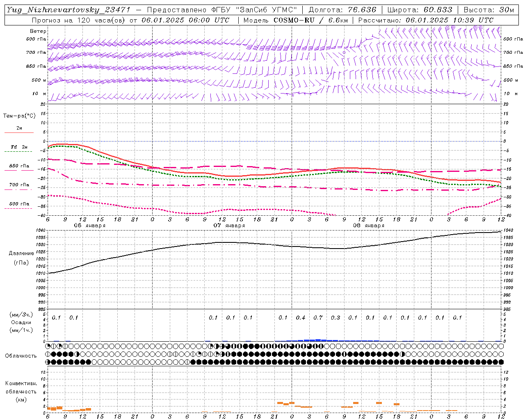525x420 pixels.
Task: Click the model label COSMO-RU / 6.6км
Action: (x=311, y=20)
